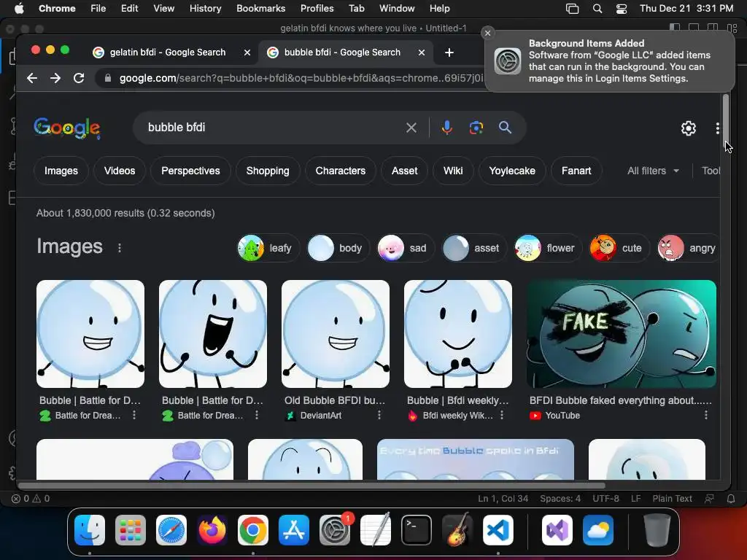Open Control Center in menu bar
747x560 pixels.
(x=622, y=9)
